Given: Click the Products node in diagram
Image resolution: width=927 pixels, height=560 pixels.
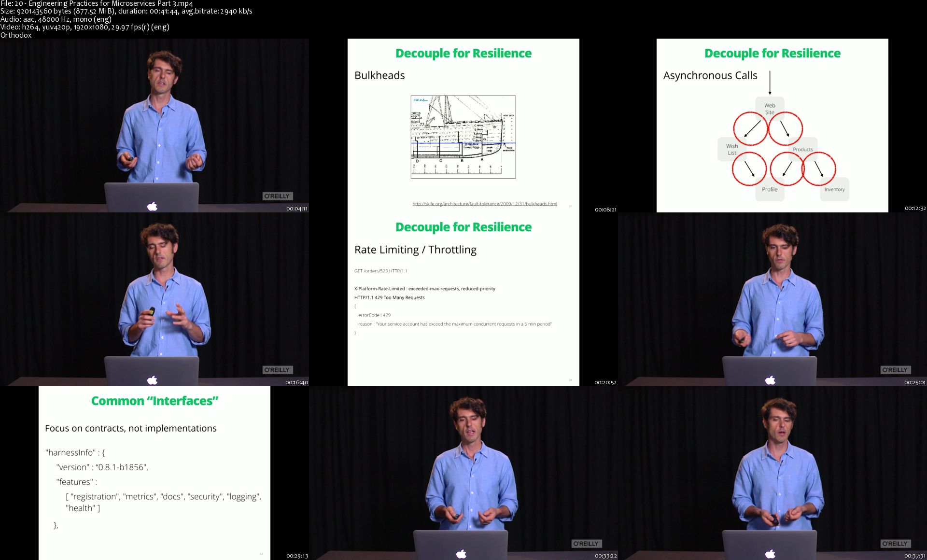Looking at the screenshot, I should (x=802, y=149).
